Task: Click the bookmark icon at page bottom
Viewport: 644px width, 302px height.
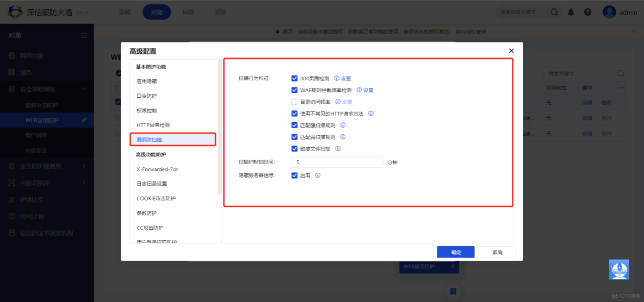Action: click(x=453, y=291)
